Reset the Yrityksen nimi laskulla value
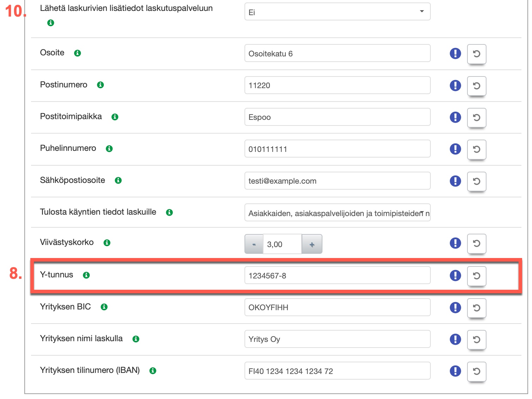The height and width of the screenshot is (399, 532). point(476,339)
